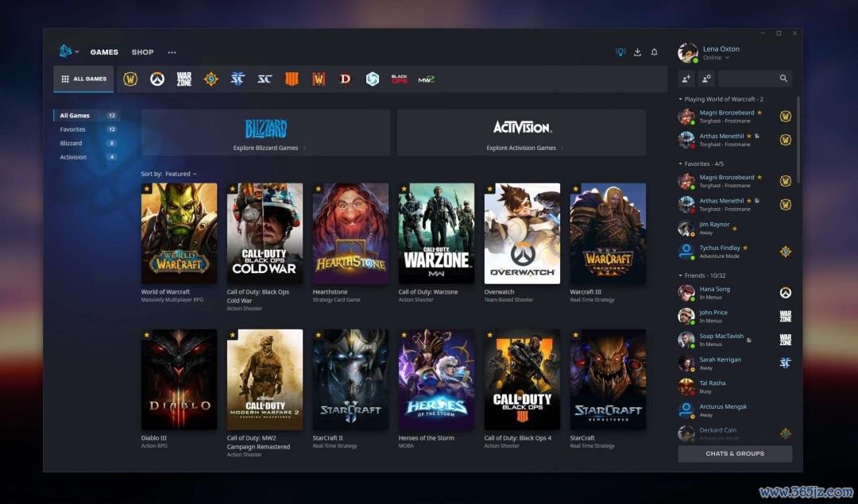The image size is (858, 504).
Task: Click Overwatch icon next to Hana Song
Action: [785, 293]
